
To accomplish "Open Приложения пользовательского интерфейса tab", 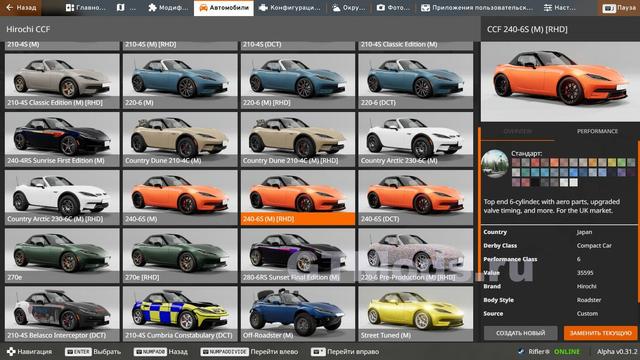I will pos(477,8).
